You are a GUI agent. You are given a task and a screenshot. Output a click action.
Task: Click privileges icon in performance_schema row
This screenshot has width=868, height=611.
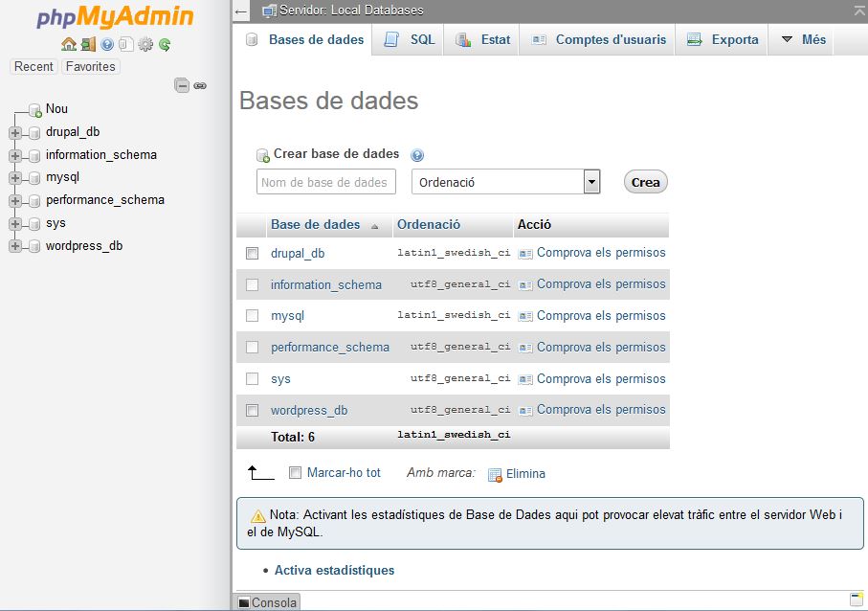524,348
